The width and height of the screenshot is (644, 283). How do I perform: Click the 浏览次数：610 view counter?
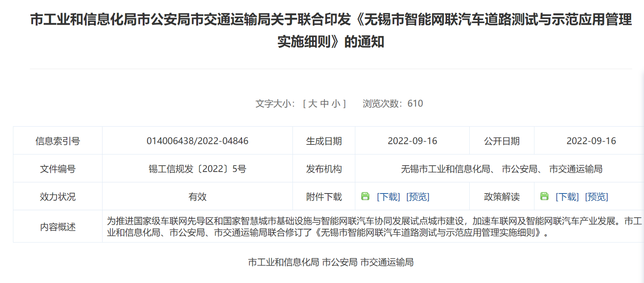click(x=393, y=104)
